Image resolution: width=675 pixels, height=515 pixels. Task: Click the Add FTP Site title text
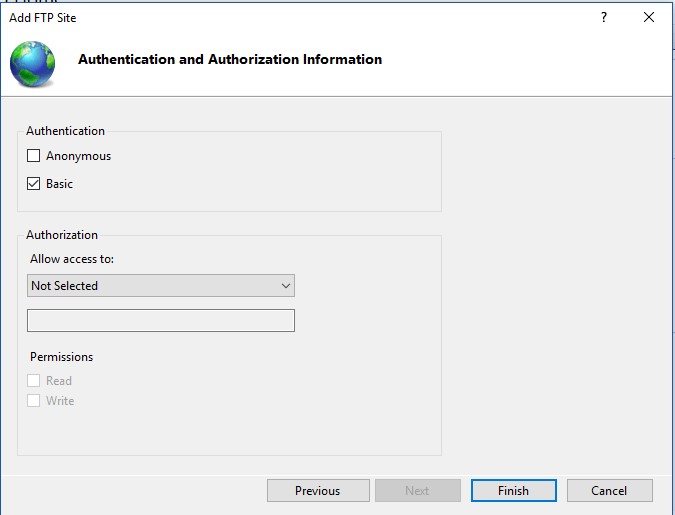click(x=43, y=18)
